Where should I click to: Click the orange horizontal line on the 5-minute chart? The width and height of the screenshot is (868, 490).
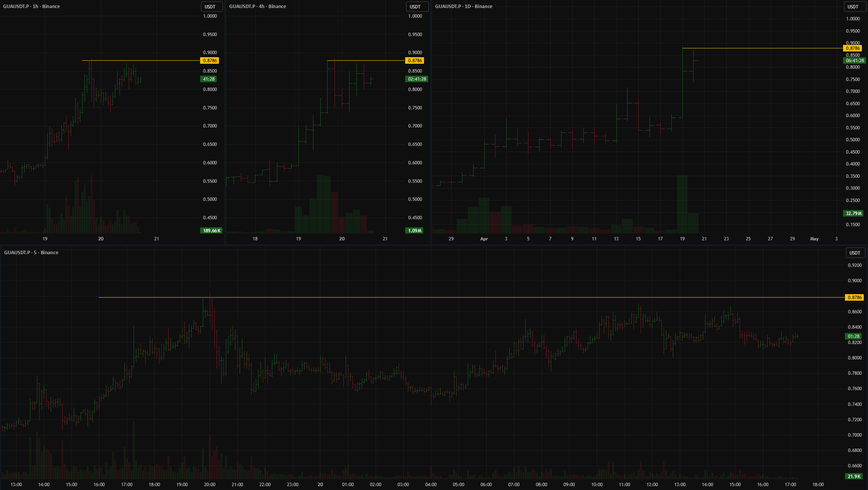pos(461,298)
